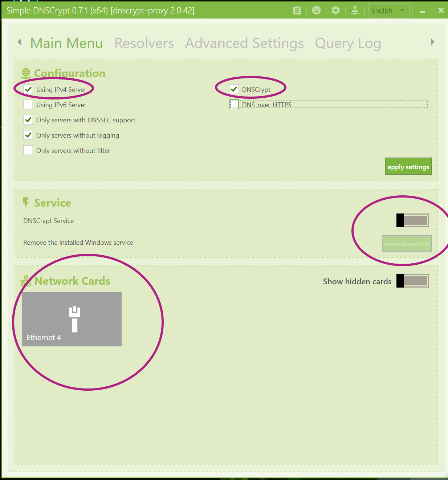Click the "Configuration" section heading
This screenshot has height=480, width=448.
[70, 73]
